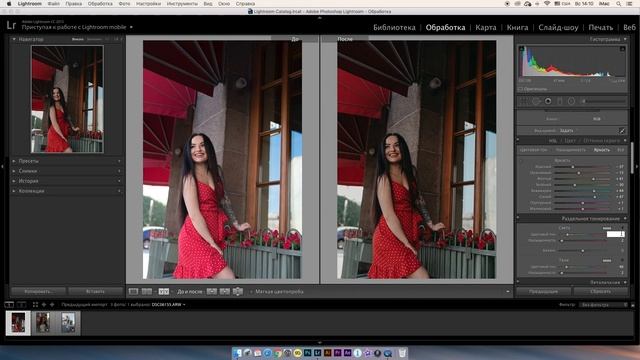Switch HSL to Насыщенность tab
Viewport: 640px width, 360px height.
[571, 150]
